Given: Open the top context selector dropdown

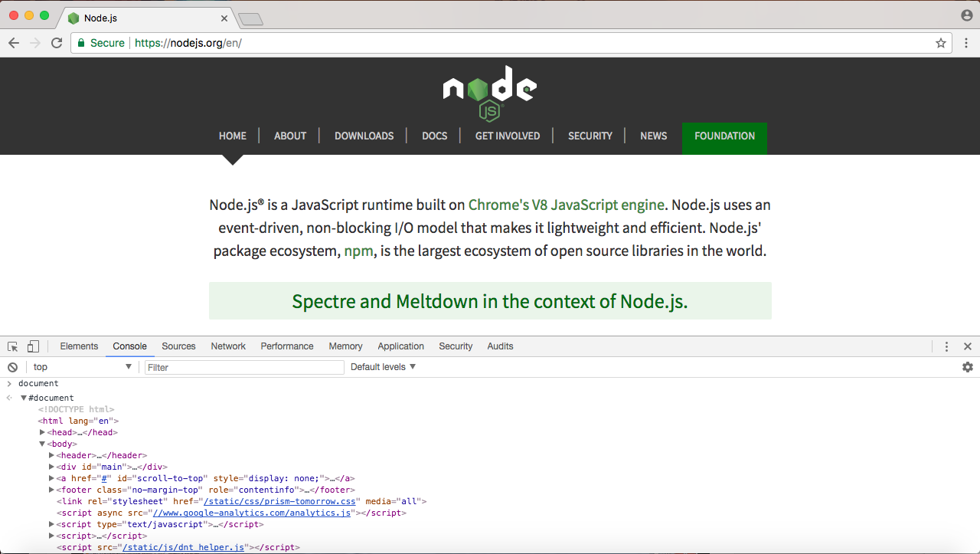Looking at the screenshot, I should coord(82,367).
